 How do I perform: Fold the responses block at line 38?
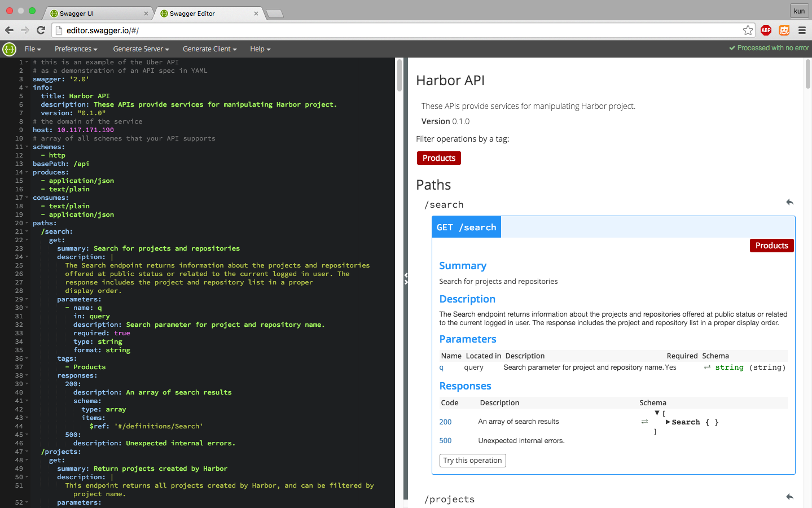[27, 375]
